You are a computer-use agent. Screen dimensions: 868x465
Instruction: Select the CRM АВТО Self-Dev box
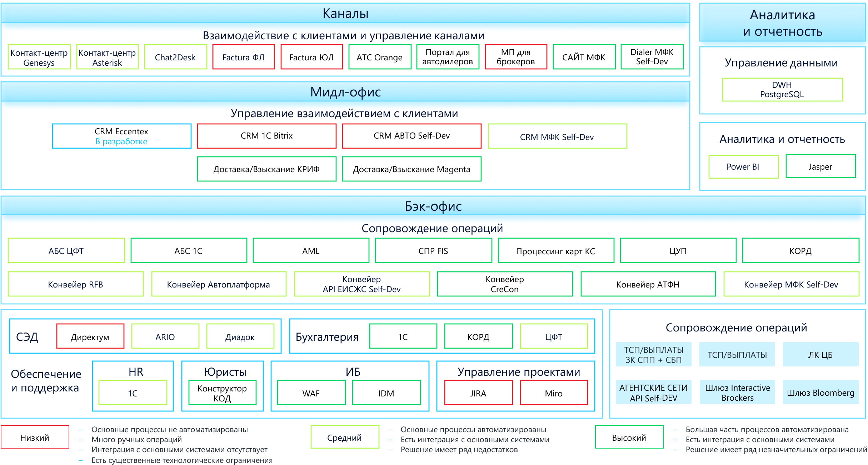coord(412,136)
